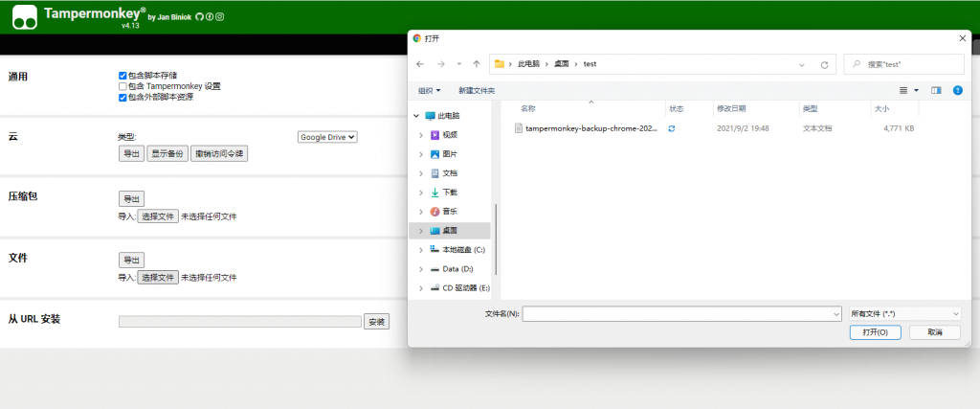The image size is (980, 409).
Task: Open the 组织 menu
Action: [430, 91]
